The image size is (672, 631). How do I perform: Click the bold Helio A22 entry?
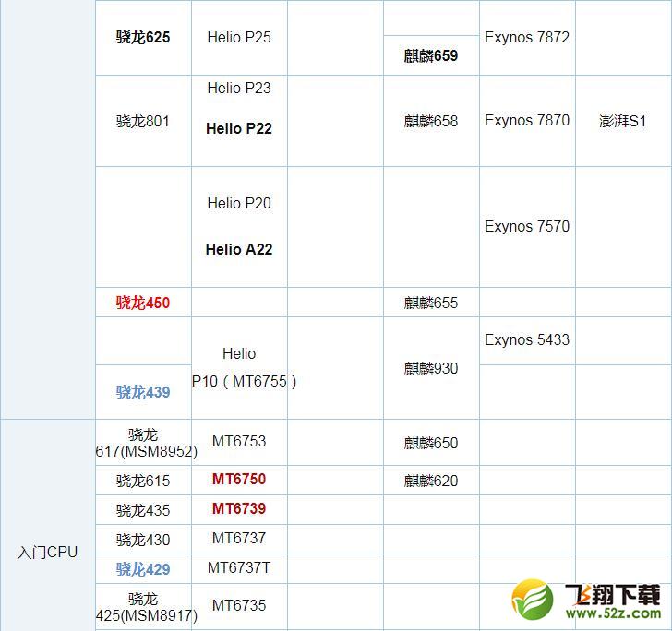pos(239,249)
